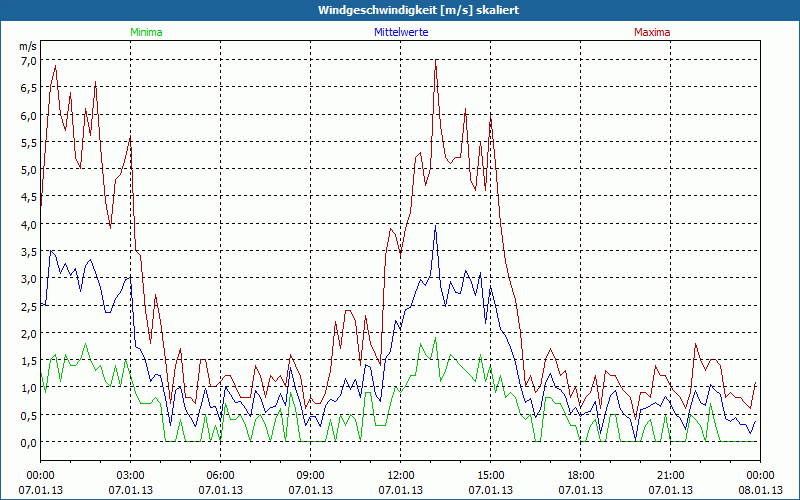Click the '2,0' y-axis value

pyautogui.click(x=29, y=333)
